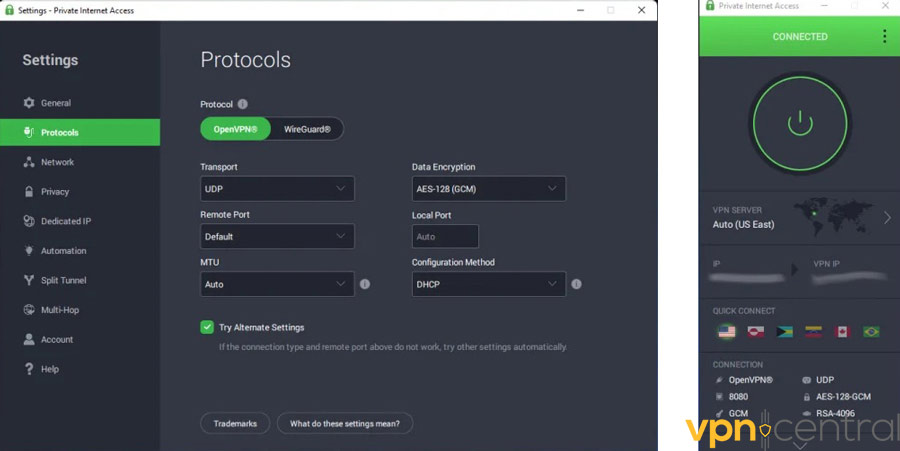Select the OpenVPN protocol option
This screenshot has width=900, height=451.
[235, 129]
